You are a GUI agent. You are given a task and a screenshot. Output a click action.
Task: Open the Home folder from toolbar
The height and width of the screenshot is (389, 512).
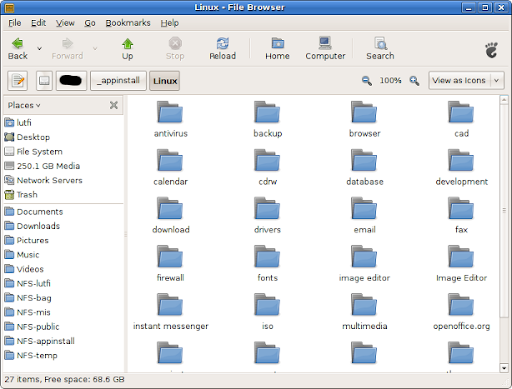coord(277,49)
